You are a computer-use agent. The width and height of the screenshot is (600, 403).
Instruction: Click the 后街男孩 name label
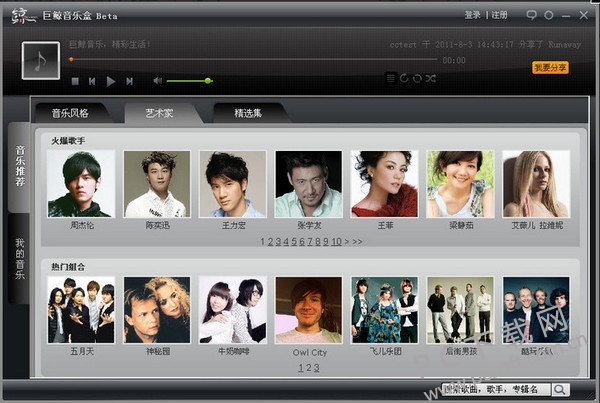(x=461, y=351)
